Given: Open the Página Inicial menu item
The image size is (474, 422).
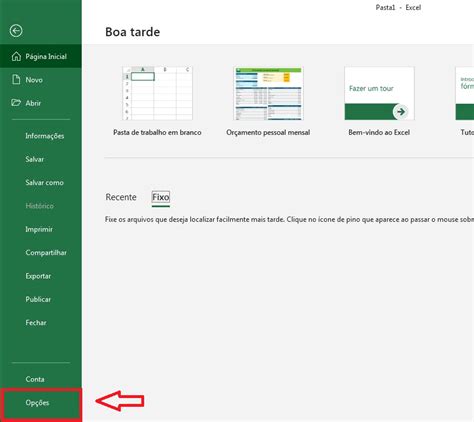Looking at the screenshot, I should [x=41, y=56].
